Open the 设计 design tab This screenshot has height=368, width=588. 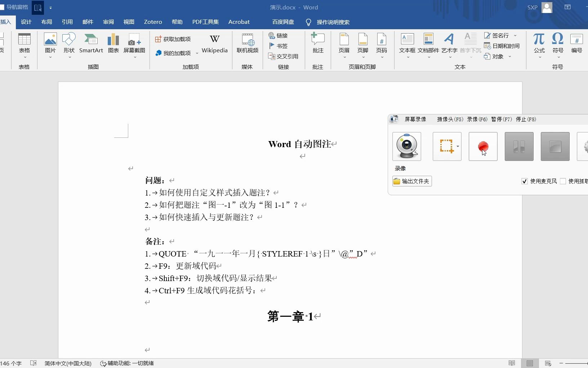26,22
